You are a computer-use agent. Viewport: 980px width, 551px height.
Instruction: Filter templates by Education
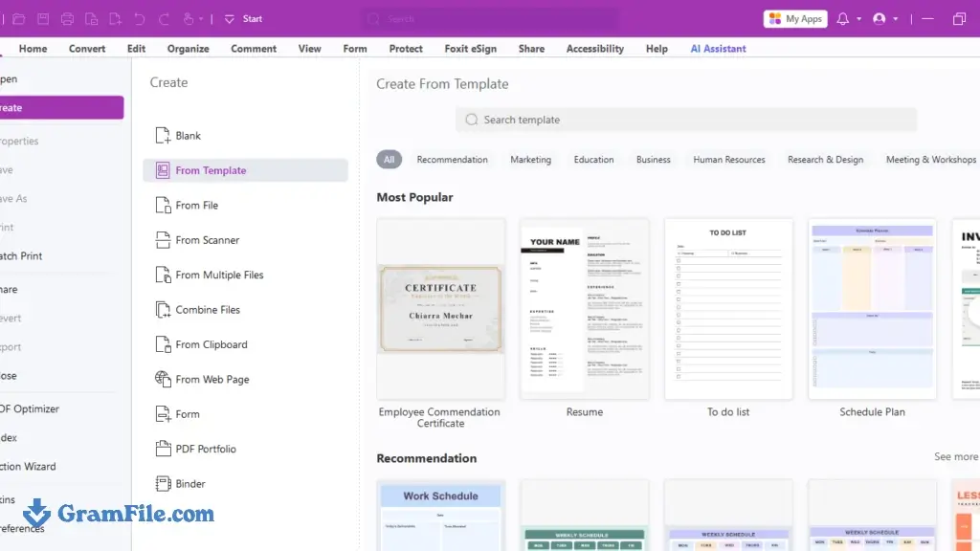click(593, 160)
